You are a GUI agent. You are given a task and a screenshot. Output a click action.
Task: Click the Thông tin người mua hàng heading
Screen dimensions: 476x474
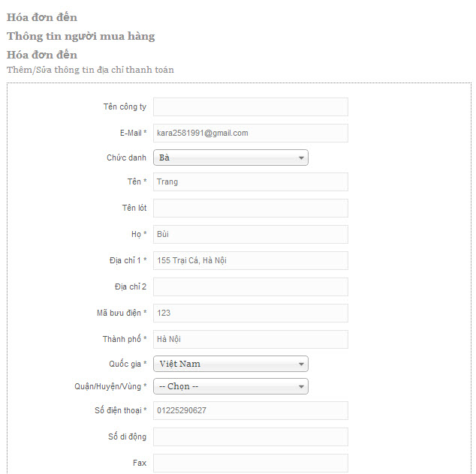81,37
